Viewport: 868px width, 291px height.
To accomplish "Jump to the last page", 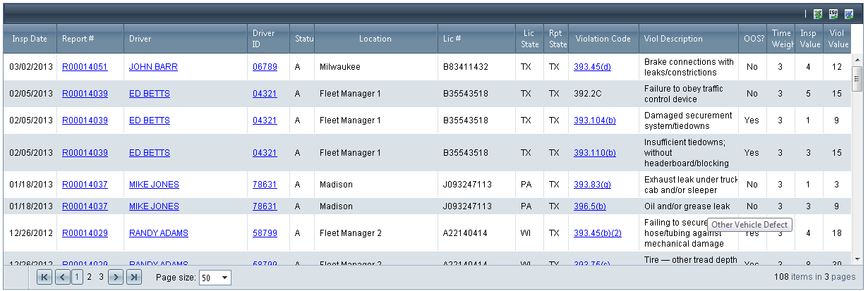I will pyautogui.click(x=134, y=278).
